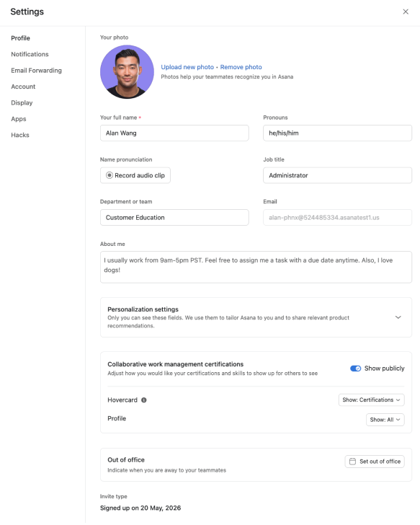
Task: Click the Hovercard info icon
Action: [x=144, y=400]
